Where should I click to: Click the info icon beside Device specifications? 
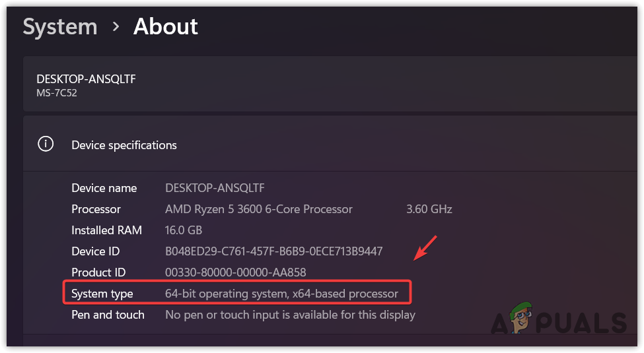[46, 144]
